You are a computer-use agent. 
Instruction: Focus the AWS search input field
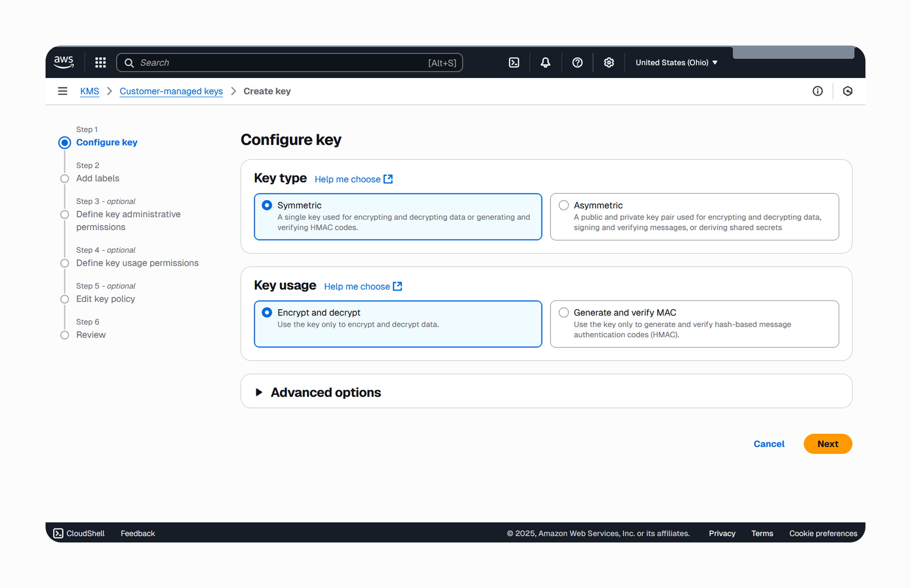tap(290, 62)
